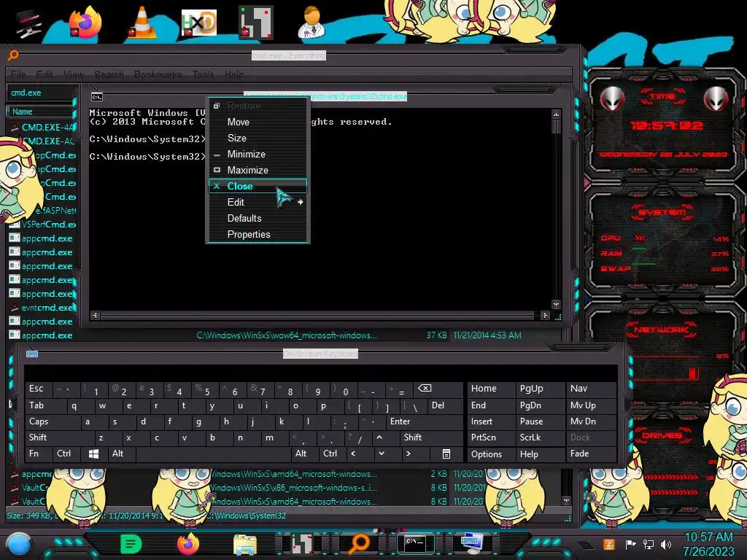Open HxD hex editor desktop shortcut
Screen dimensions: 747x560
click(198, 23)
